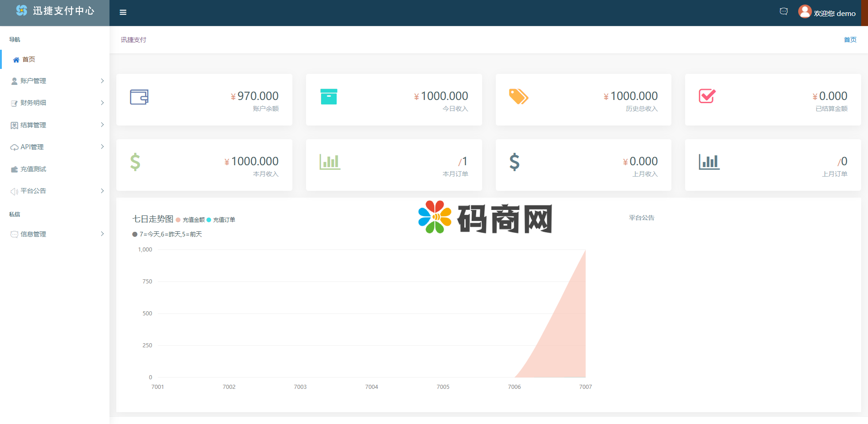Open the message notification icon in header
Viewport: 868px width, 424px height.
(x=784, y=11)
